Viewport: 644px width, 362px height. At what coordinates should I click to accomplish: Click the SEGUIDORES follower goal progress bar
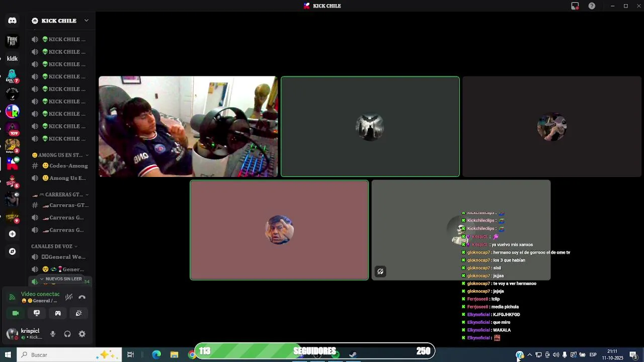tap(315, 351)
